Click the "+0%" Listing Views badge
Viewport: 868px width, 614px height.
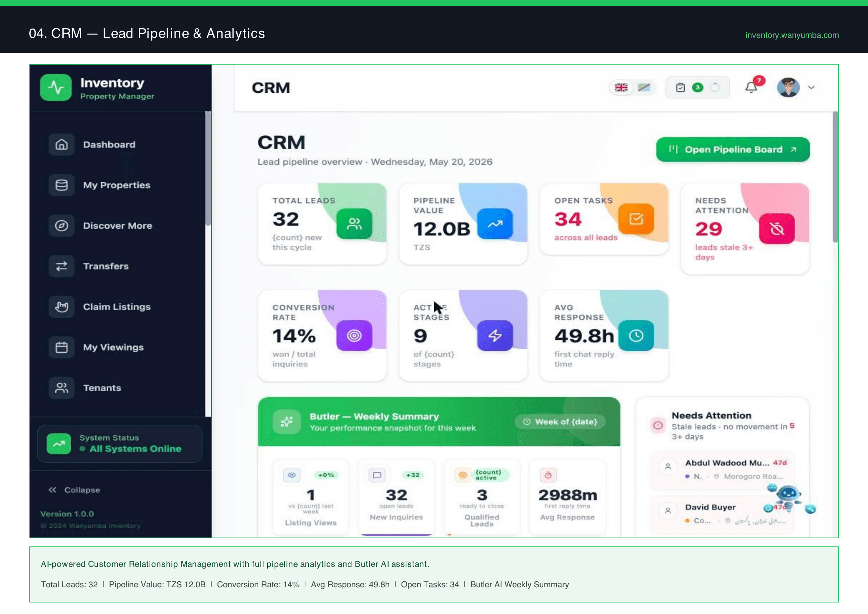coord(326,475)
